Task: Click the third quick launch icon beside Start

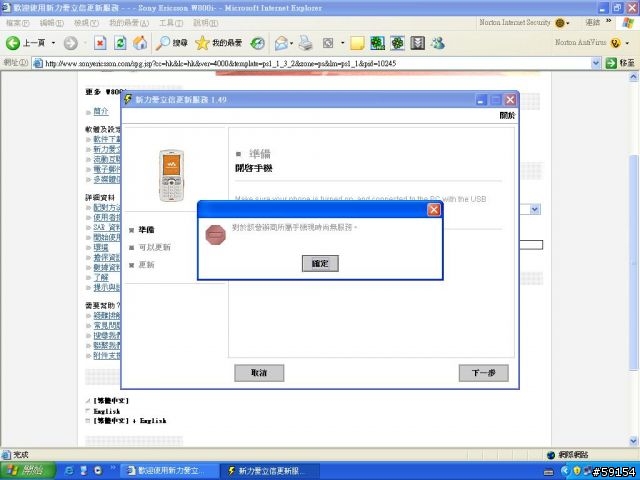Action: point(98,471)
